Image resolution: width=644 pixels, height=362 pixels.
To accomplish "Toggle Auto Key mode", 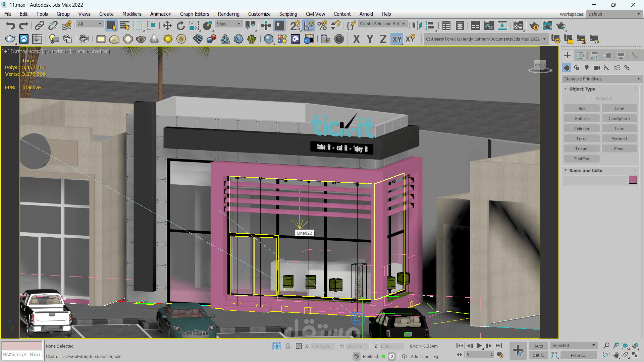I will [538, 346].
